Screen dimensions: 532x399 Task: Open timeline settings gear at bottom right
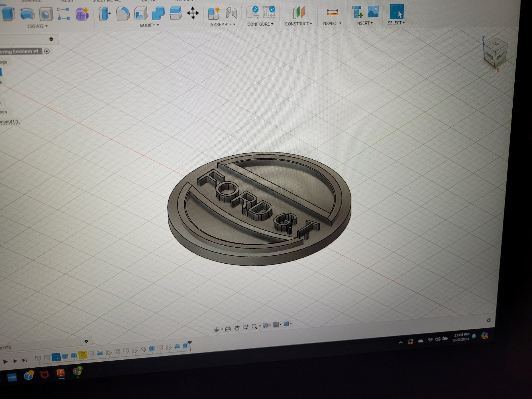pyautogui.click(x=489, y=320)
